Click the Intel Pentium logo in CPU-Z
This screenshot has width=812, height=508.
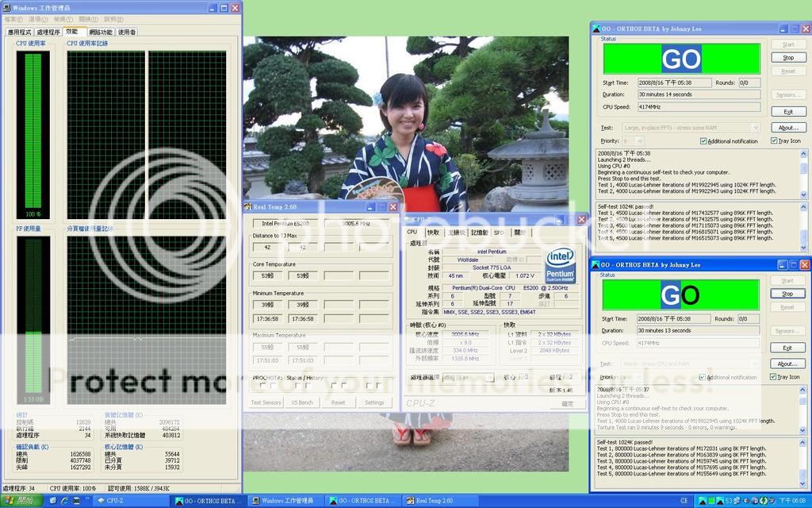click(561, 264)
